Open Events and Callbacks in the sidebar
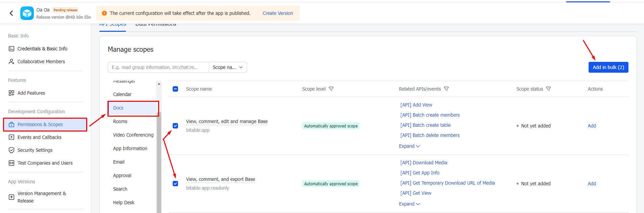 click(39, 137)
